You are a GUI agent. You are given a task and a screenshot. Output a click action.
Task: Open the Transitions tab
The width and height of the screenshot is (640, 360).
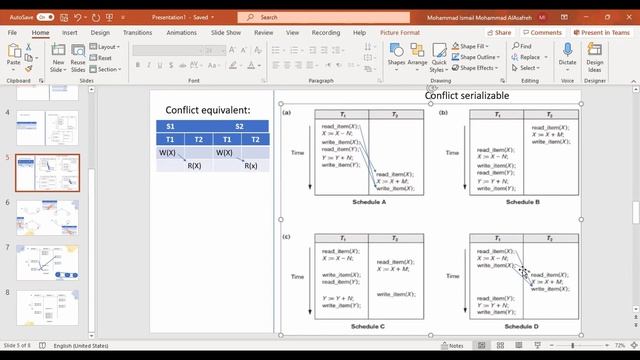138,32
